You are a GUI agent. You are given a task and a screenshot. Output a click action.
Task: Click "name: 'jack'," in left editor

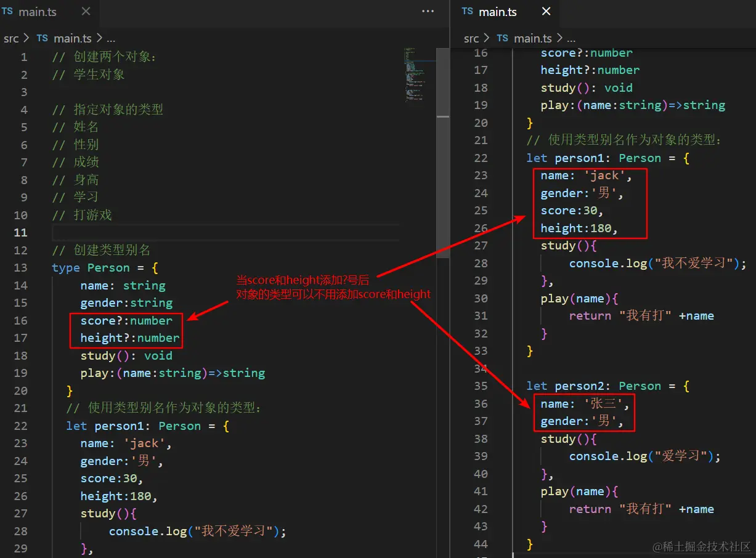point(126,443)
